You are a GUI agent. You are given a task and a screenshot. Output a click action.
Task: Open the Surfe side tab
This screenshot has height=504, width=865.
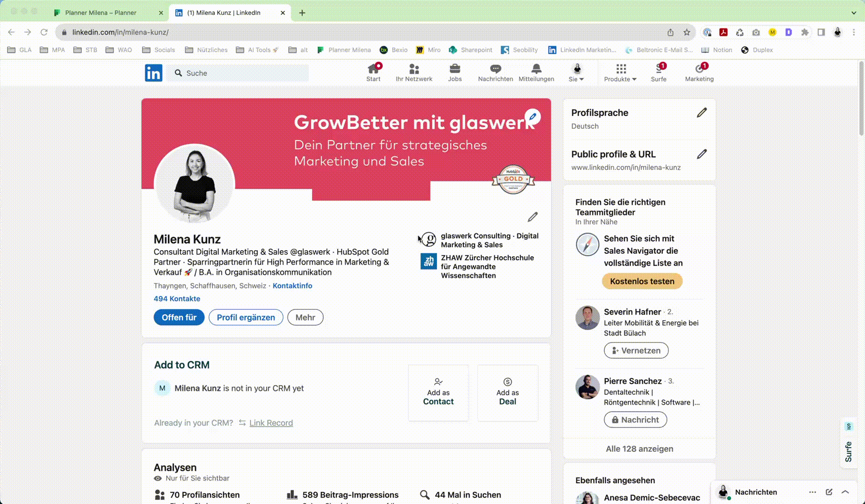849,442
